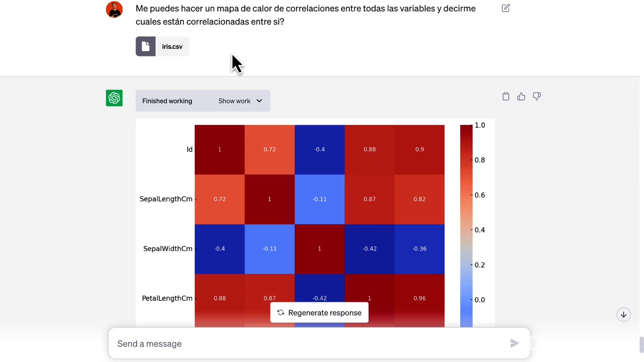The width and height of the screenshot is (644, 362).
Task: Click the send message arrow icon
Action: (x=514, y=343)
